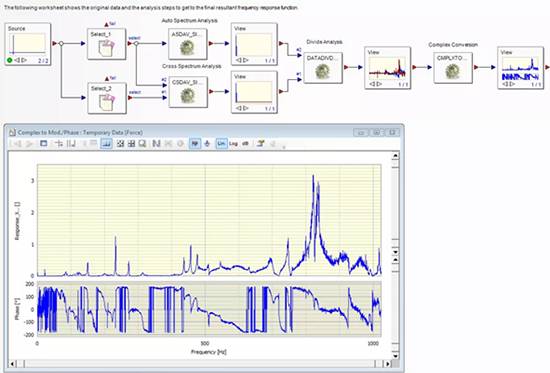Toggle the crosshair cursor tool in plot toolbar
The width and height of the screenshot is (550, 373).
pyautogui.click(x=59, y=144)
